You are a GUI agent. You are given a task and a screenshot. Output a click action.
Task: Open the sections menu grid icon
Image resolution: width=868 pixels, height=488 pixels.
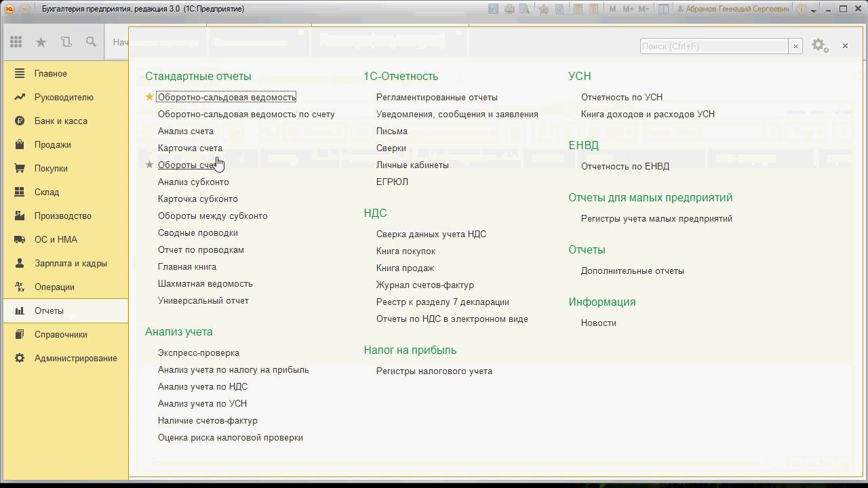(16, 42)
